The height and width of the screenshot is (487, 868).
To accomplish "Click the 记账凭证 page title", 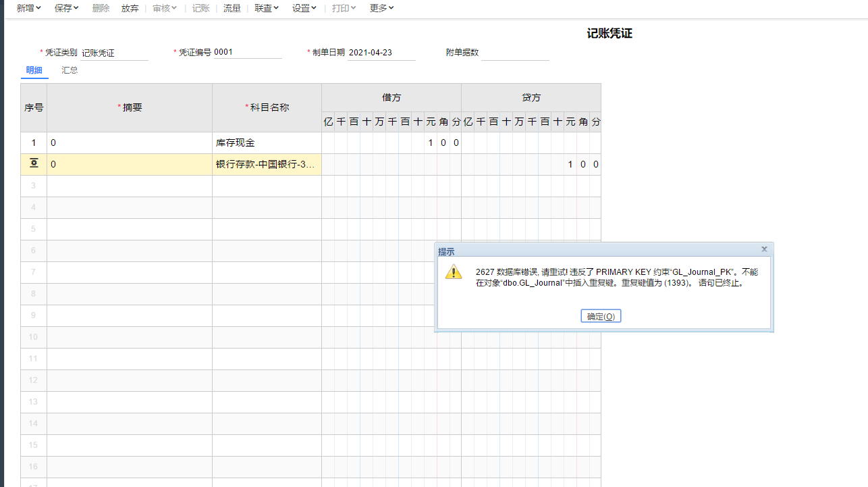I will coord(609,33).
